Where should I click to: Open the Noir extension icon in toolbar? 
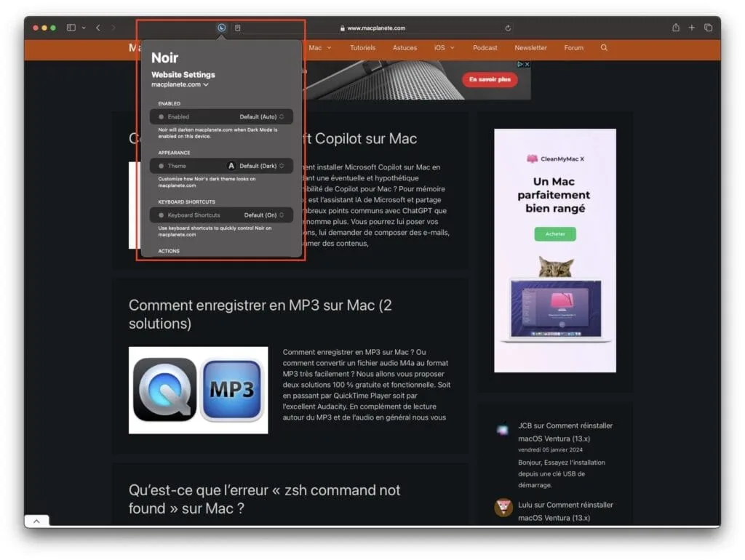(x=220, y=27)
